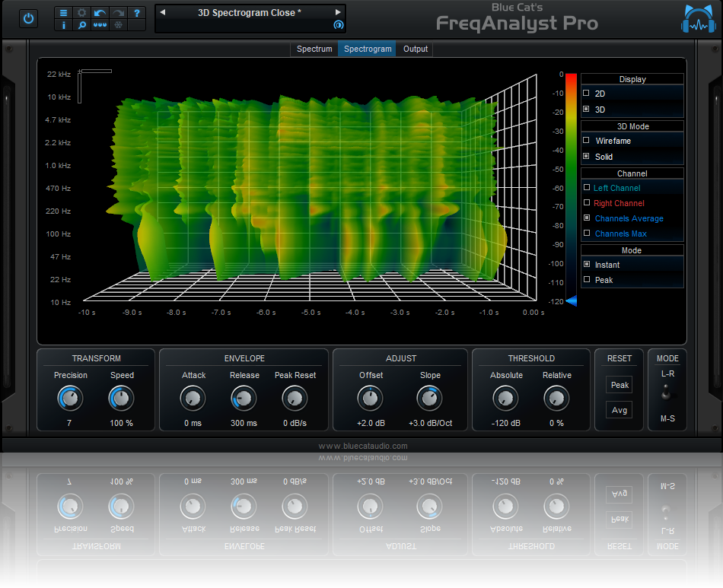Click the blue threshold marker on color scale
723x588 pixels.
tap(572, 302)
